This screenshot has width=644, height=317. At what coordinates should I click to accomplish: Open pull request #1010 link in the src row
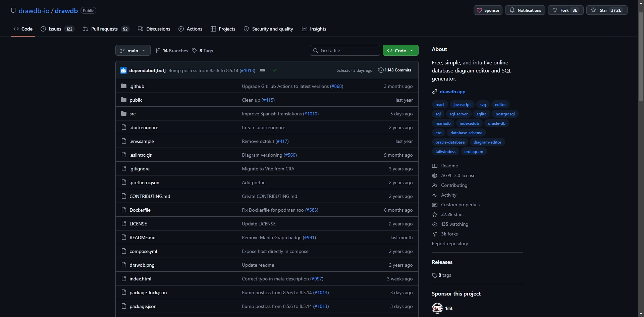click(x=311, y=114)
